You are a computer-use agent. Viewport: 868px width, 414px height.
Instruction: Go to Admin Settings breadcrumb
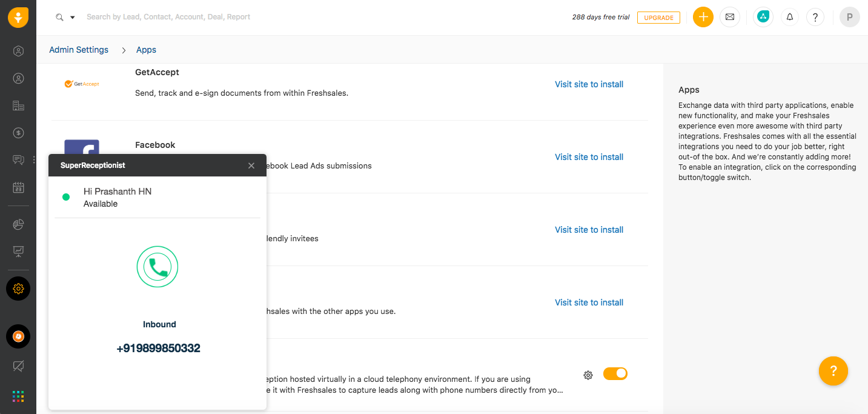pos(79,50)
